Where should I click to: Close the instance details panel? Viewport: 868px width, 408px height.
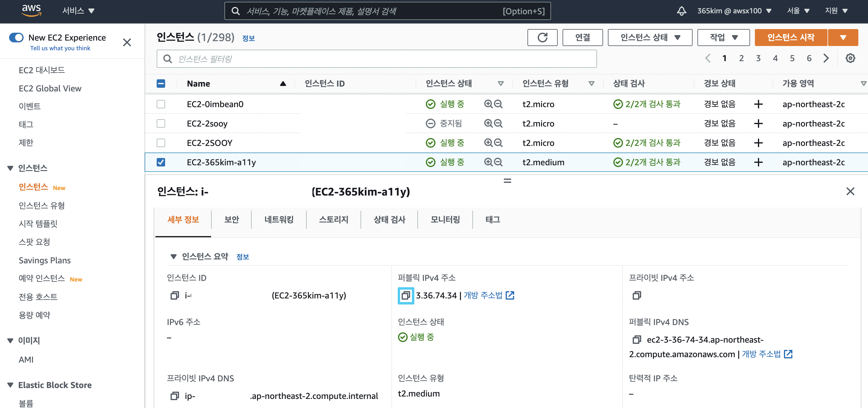tap(850, 191)
